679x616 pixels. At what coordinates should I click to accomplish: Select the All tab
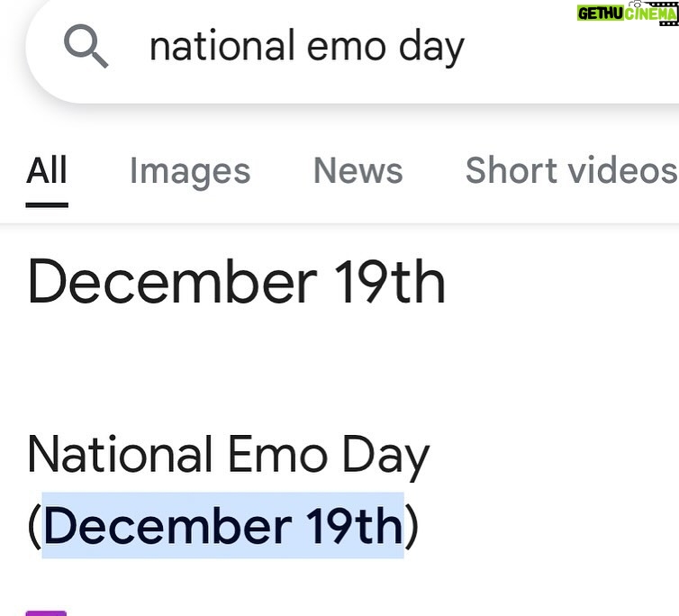click(47, 170)
